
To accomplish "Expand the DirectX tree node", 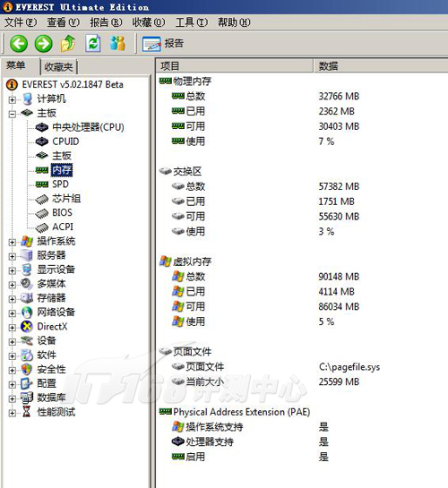I will pyautogui.click(x=13, y=328).
